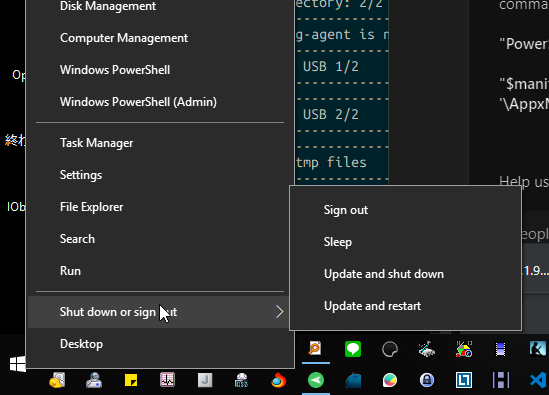The image size is (549, 395).
Task: Open the gray J taskbar icon
Action: [x=205, y=380]
